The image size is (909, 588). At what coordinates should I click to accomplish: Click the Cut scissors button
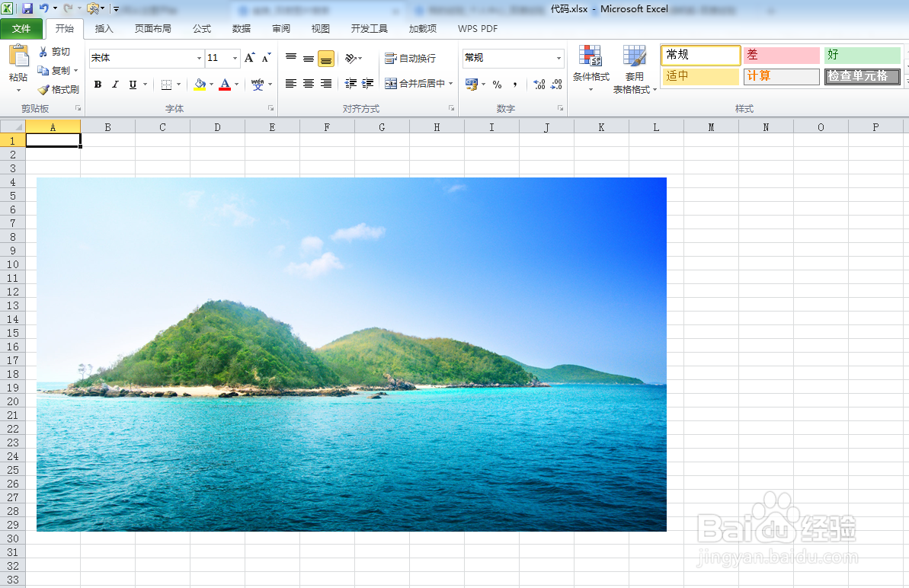click(55, 52)
